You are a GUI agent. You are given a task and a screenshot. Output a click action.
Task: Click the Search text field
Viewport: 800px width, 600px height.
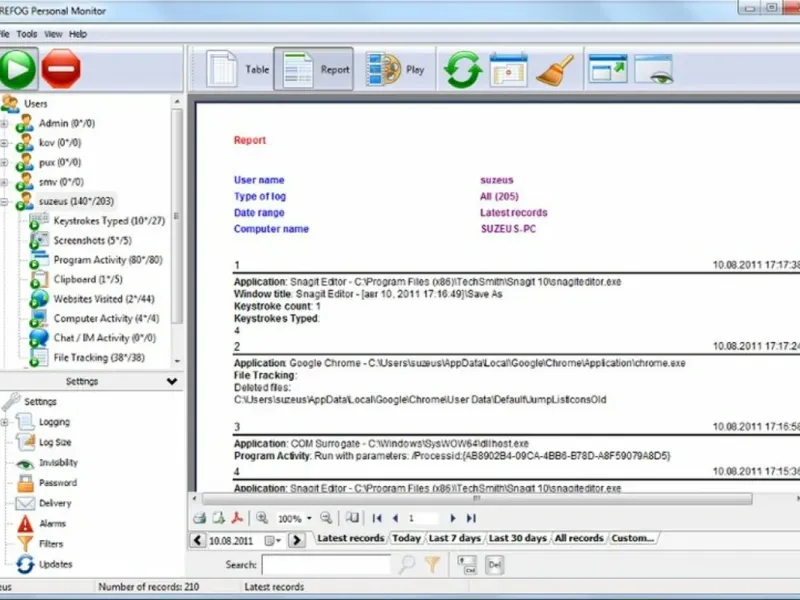326,565
